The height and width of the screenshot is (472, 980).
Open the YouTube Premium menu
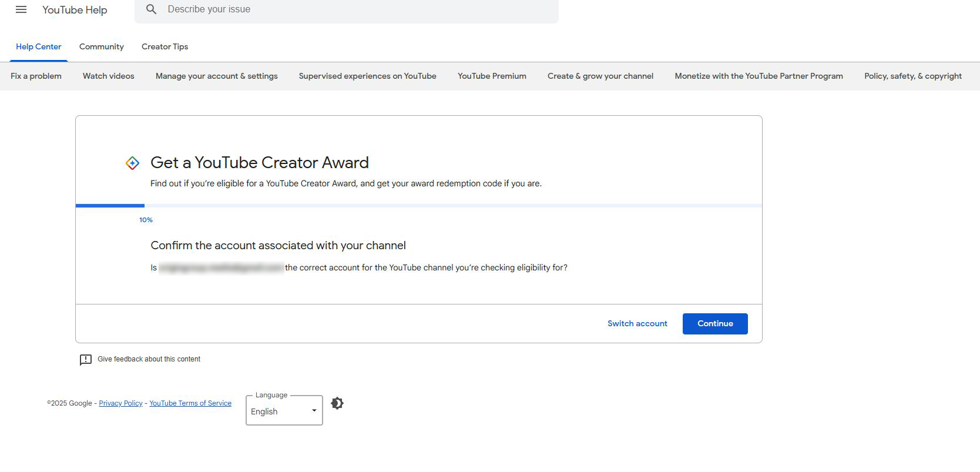click(492, 76)
